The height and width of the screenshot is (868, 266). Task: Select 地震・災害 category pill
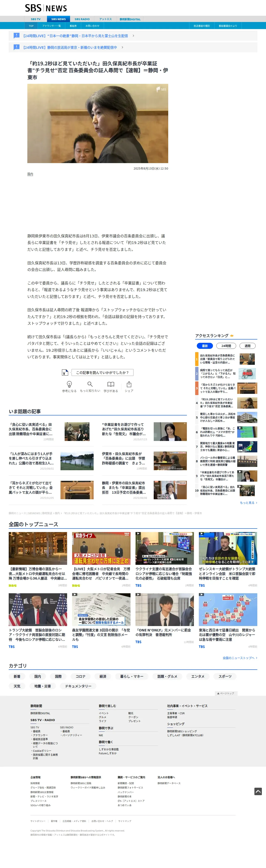click(42, 686)
